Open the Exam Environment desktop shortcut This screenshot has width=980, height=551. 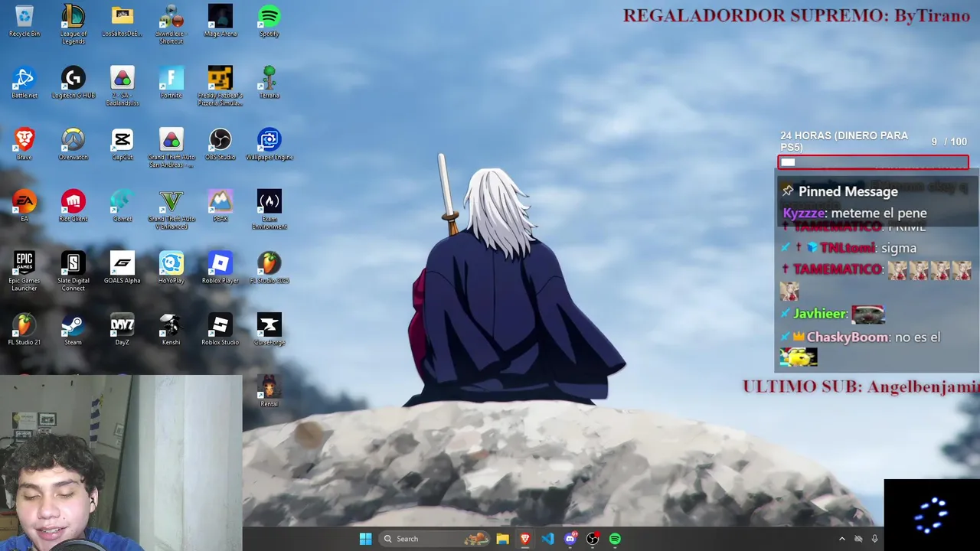click(269, 210)
